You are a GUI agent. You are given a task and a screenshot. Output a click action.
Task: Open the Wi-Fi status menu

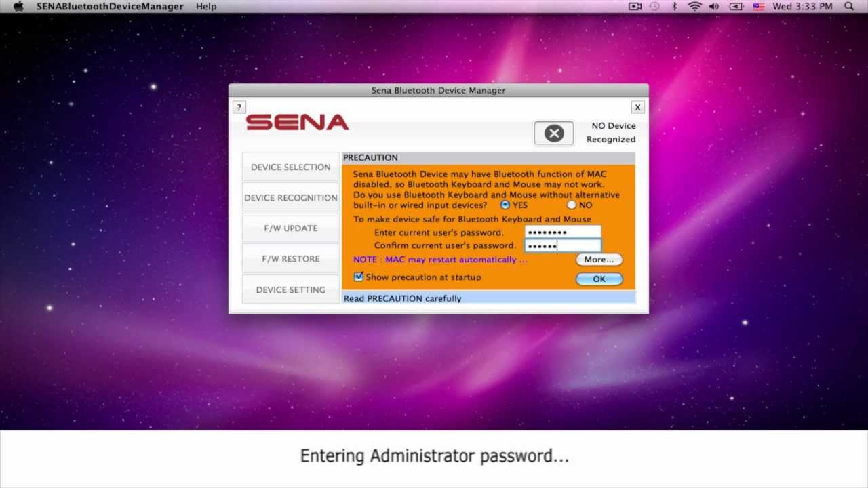pyautogui.click(x=694, y=6)
